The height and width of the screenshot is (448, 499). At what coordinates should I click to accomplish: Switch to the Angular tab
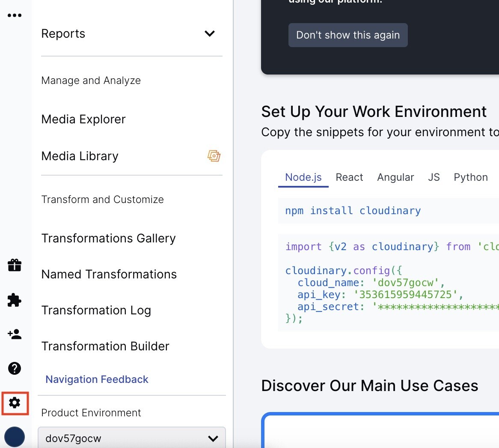click(x=395, y=177)
